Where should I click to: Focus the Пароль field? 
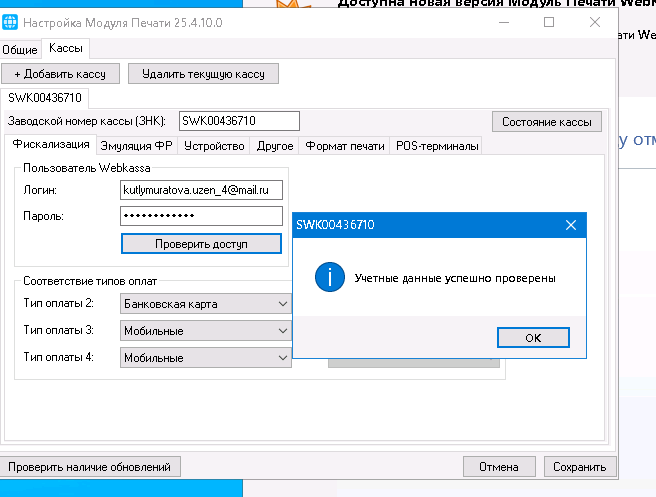(x=201, y=216)
